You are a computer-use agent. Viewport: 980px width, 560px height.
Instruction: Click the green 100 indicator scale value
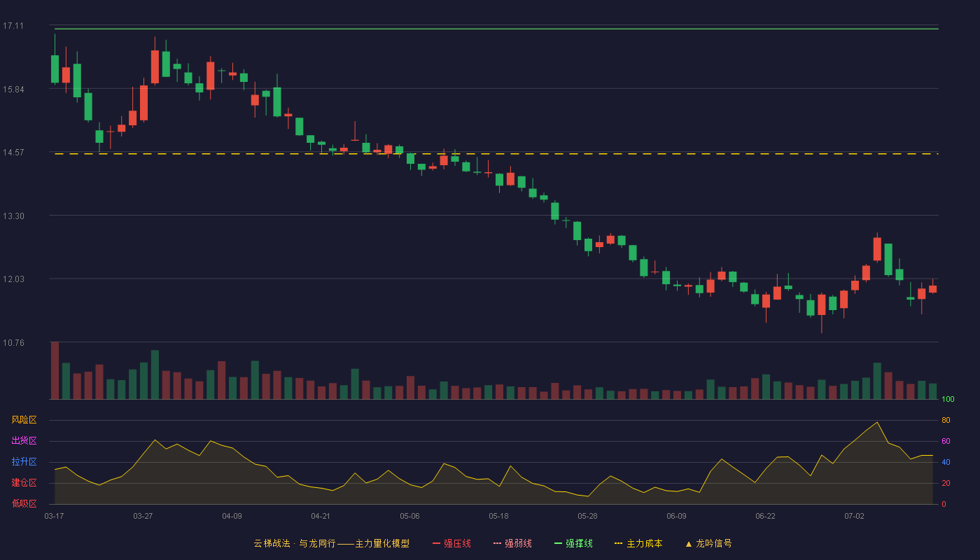point(948,400)
